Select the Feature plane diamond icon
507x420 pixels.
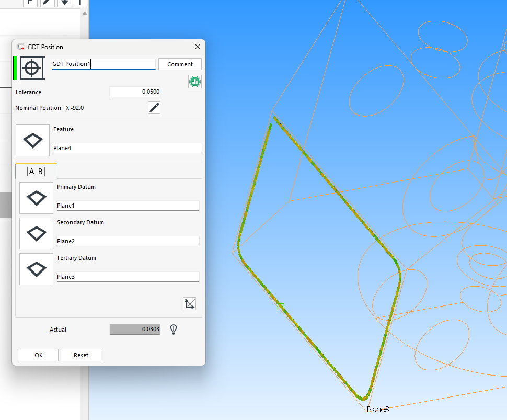(32, 140)
